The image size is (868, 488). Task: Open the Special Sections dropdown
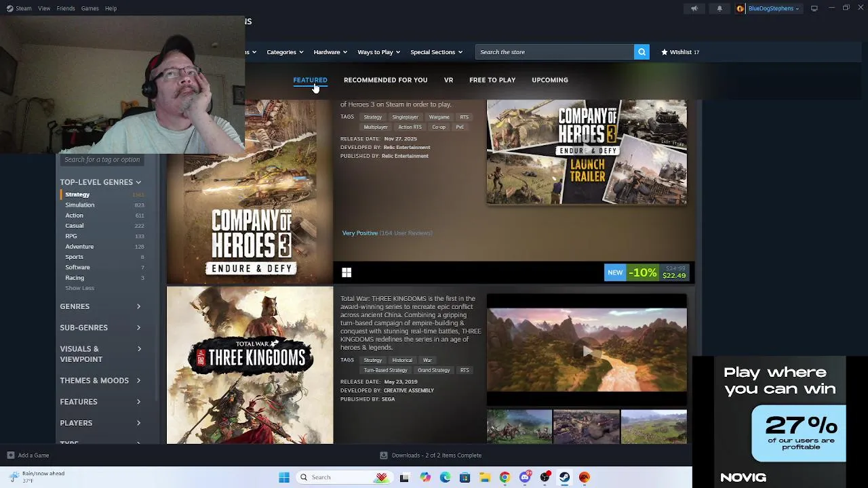tap(436, 52)
